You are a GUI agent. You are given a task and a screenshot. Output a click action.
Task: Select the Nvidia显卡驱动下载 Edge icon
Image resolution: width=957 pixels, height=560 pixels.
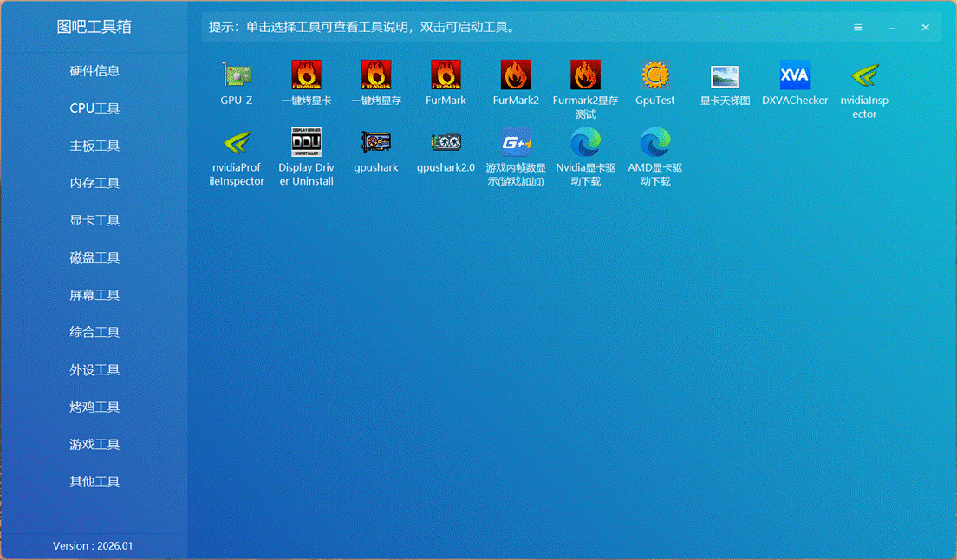pos(585,142)
